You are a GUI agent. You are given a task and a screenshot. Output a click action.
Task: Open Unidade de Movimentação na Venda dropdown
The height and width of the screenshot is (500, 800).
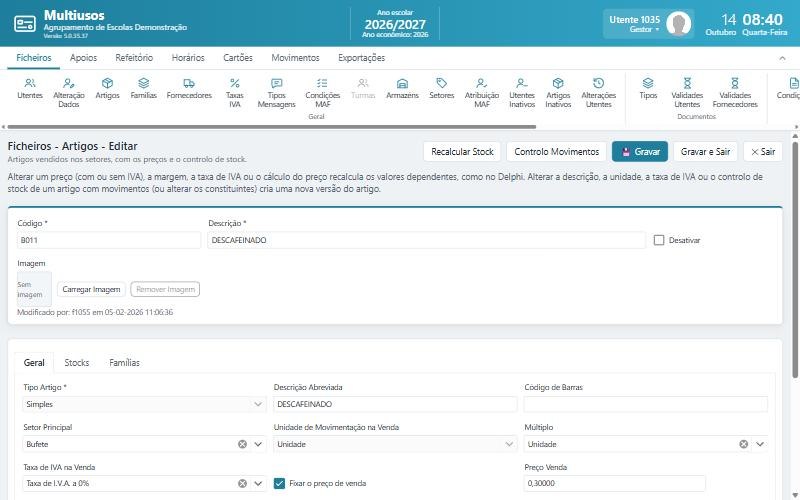(x=509, y=444)
